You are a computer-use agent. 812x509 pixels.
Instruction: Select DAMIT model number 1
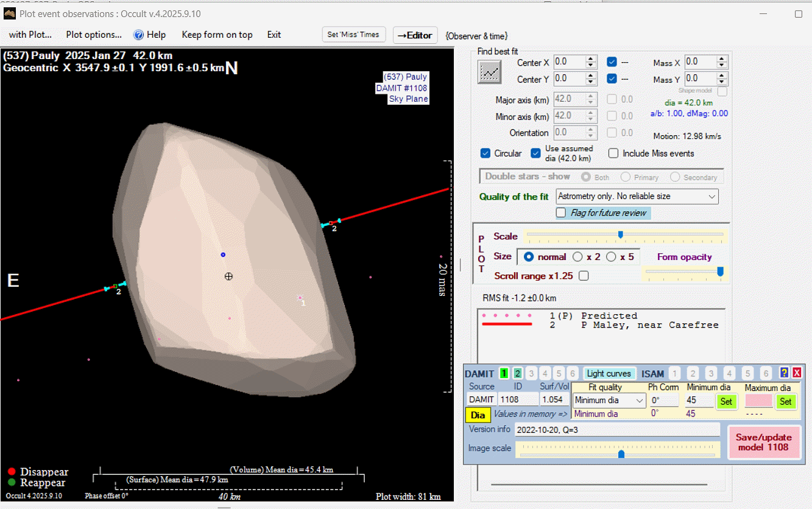point(504,373)
